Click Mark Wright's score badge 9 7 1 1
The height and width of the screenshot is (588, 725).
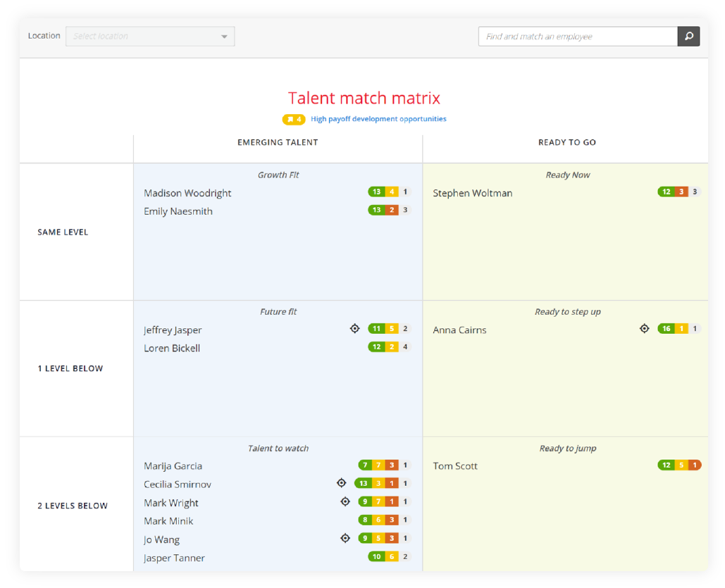(385, 501)
